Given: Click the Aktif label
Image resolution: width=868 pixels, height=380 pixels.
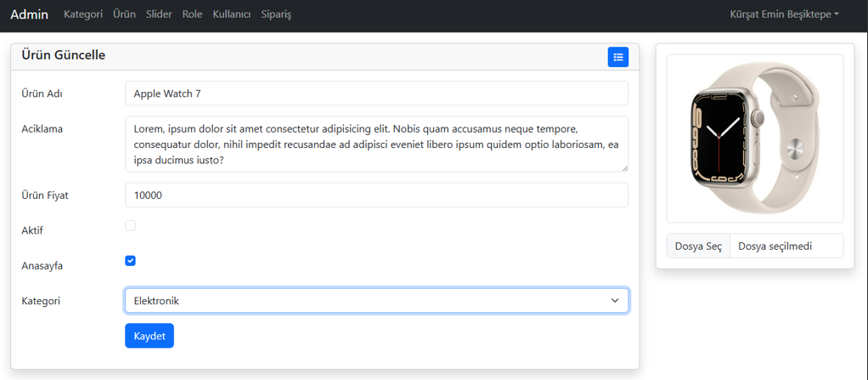Looking at the screenshot, I should (x=32, y=230).
